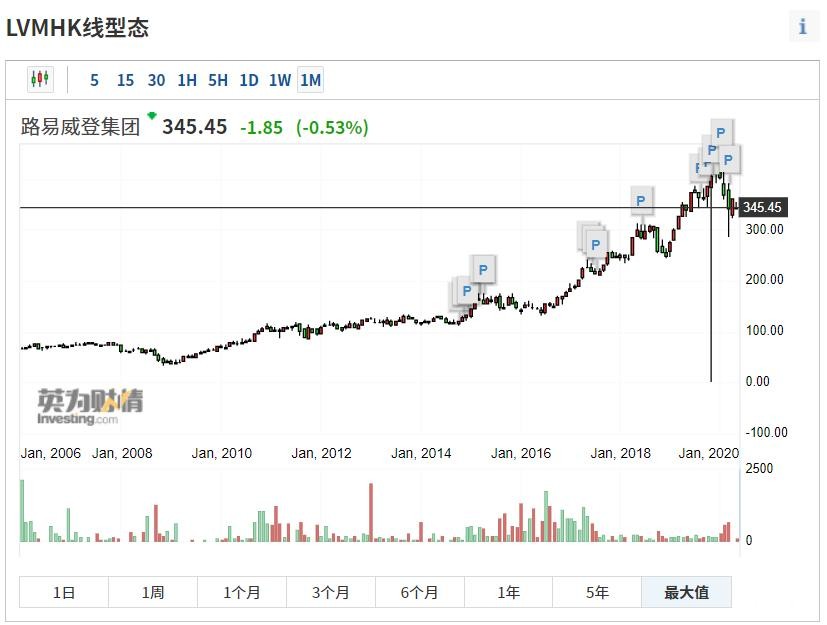Open the info icon at top right
The image size is (827, 625).
point(802,27)
